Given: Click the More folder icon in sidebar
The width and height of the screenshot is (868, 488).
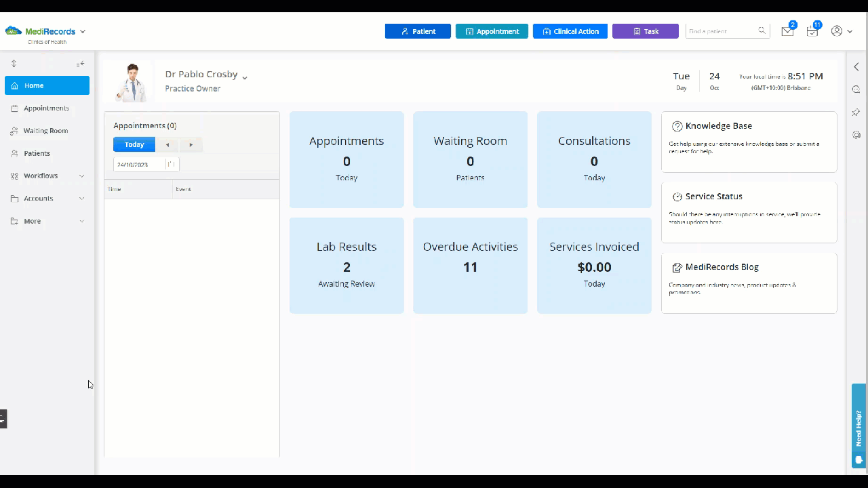Looking at the screenshot, I should point(15,221).
